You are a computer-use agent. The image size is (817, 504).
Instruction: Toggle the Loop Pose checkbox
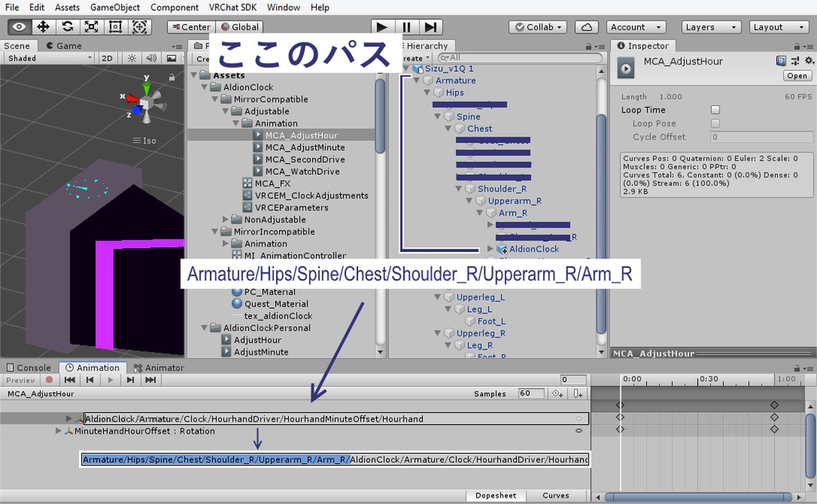pyautogui.click(x=716, y=124)
